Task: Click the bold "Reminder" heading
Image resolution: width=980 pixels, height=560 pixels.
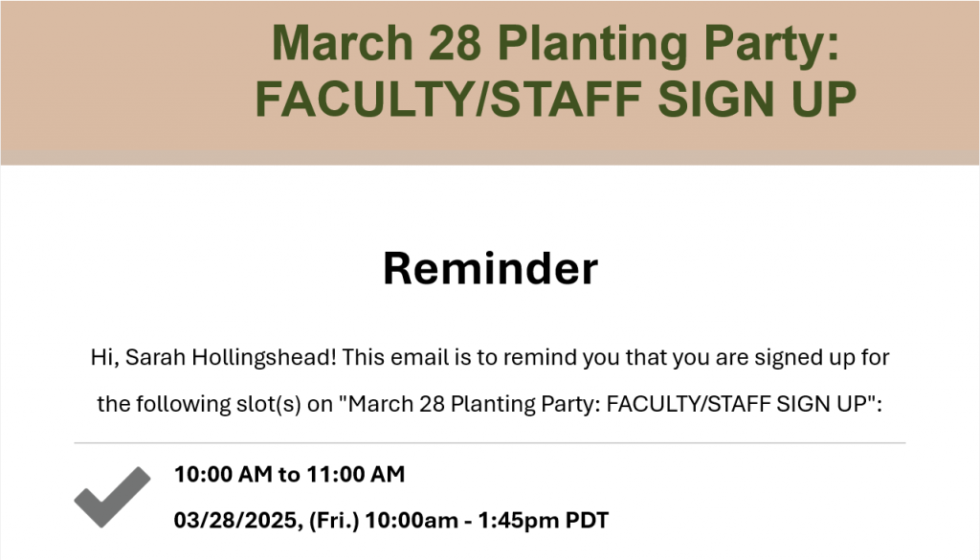Action: (490, 268)
